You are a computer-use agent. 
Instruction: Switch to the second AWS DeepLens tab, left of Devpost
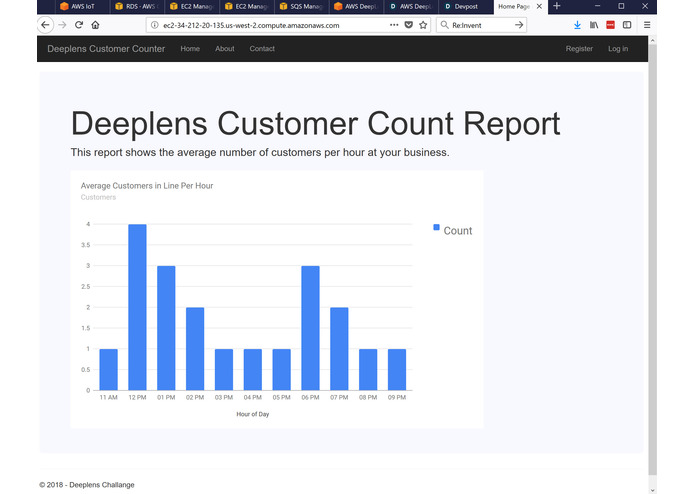(x=411, y=7)
